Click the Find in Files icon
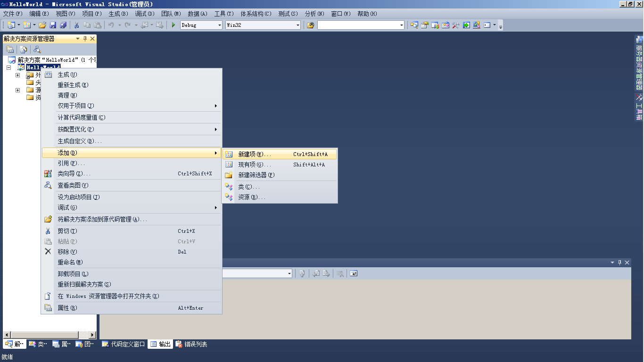This screenshot has height=362, width=644. point(310,25)
